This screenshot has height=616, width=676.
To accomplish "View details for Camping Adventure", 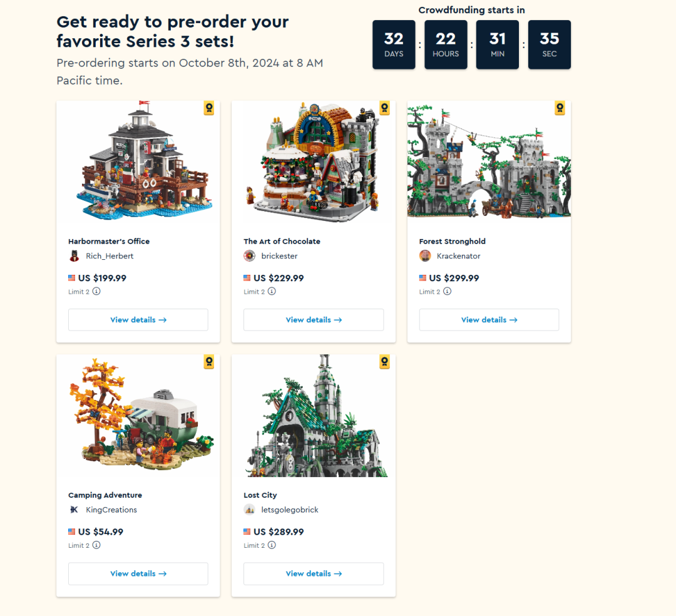I will click(138, 574).
